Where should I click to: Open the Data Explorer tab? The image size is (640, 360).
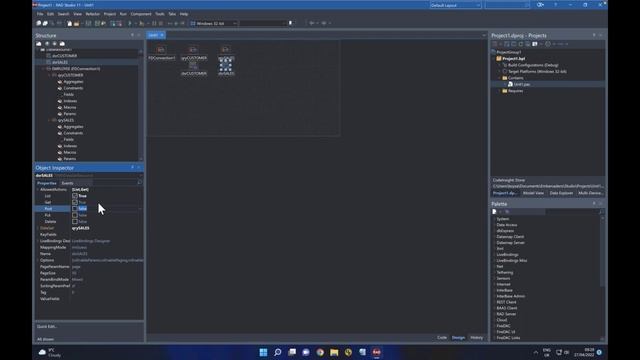(561, 193)
